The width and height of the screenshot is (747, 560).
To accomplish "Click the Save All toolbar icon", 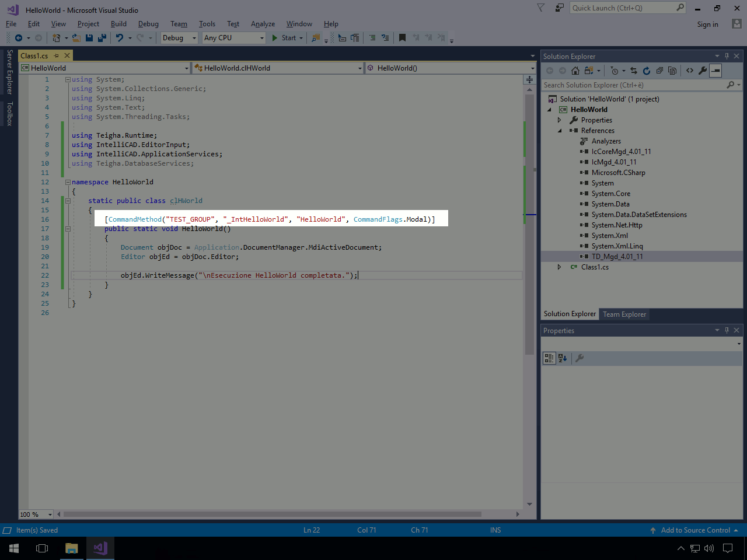I will pyautogui.click(x=102, y=38).
